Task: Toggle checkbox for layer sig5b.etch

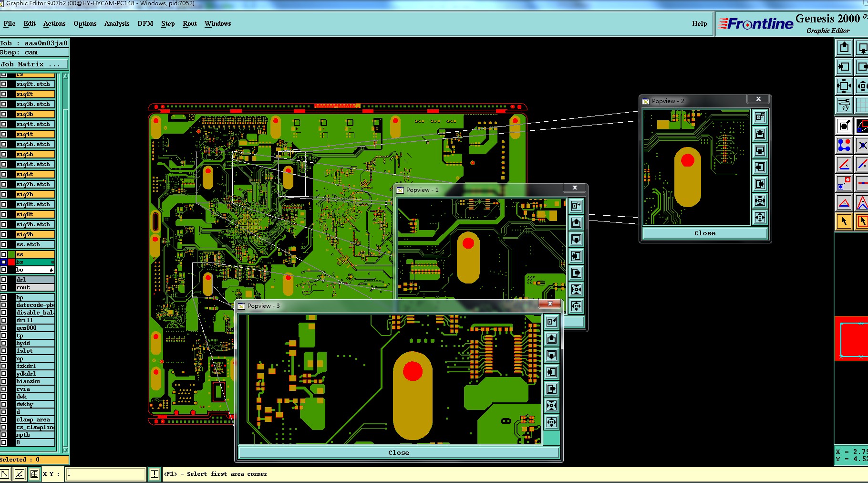Action: [4, 144]
